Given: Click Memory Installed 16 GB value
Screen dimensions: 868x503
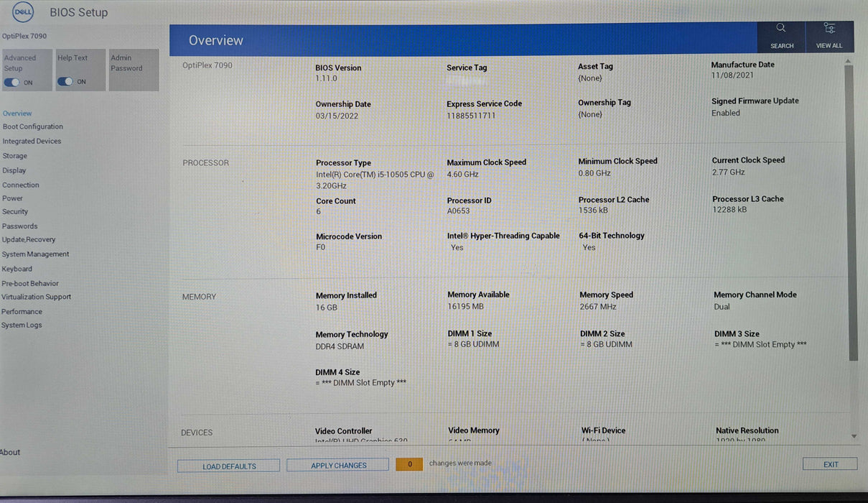Looking at the screenshot, I should [327, 308].
